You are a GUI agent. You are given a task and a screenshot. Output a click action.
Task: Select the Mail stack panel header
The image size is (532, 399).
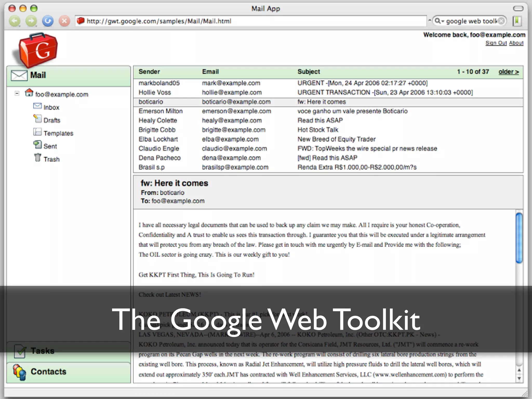click(x=69, y=76)
